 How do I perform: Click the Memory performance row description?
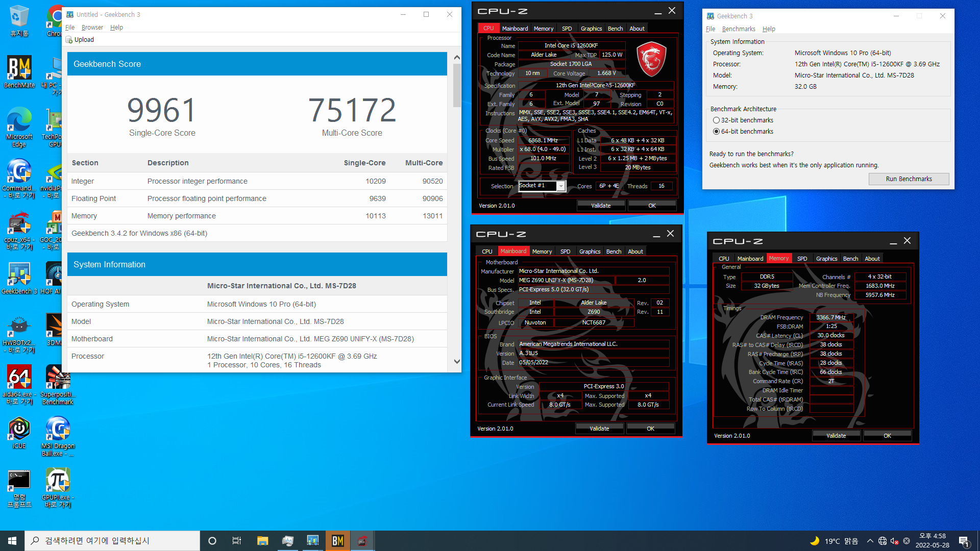point(181,216)
